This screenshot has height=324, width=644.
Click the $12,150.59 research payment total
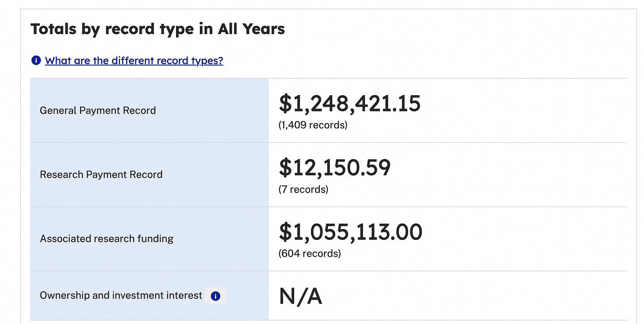point(335,168)
